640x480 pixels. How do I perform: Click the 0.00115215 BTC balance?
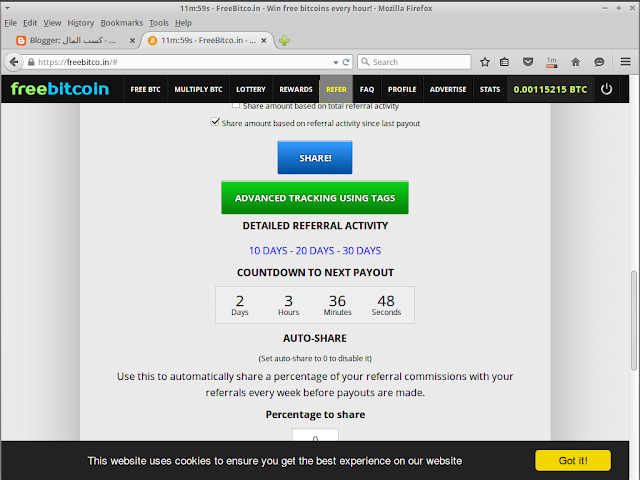[550, 89]
